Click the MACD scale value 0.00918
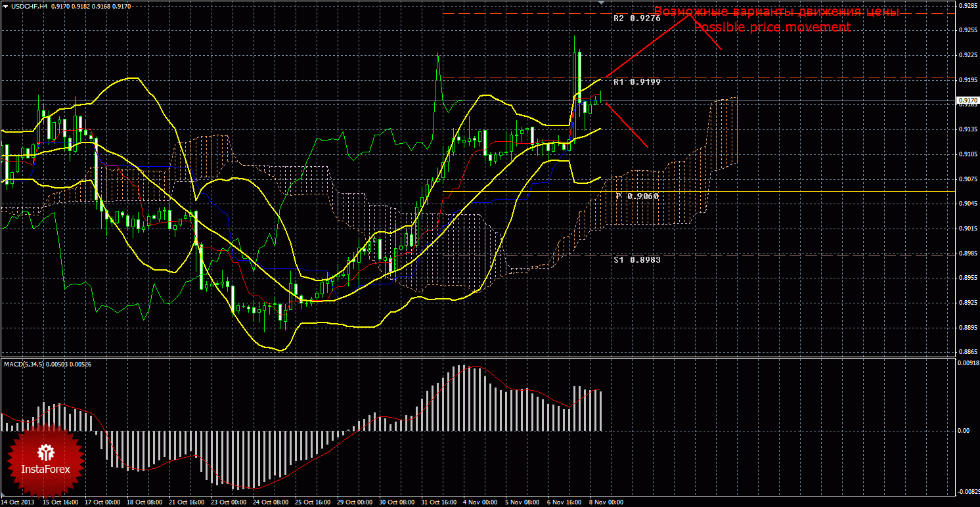The width and height of the screenshot is (980, 507). pyautogui.click(x=968, y=363)
